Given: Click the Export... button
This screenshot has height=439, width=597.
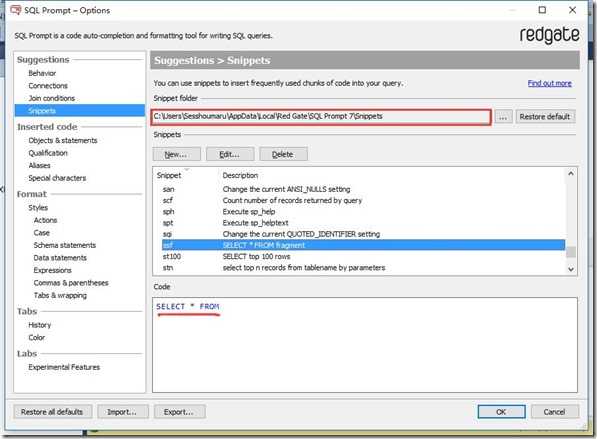Looking at the screenshot, I should [179, 412].
